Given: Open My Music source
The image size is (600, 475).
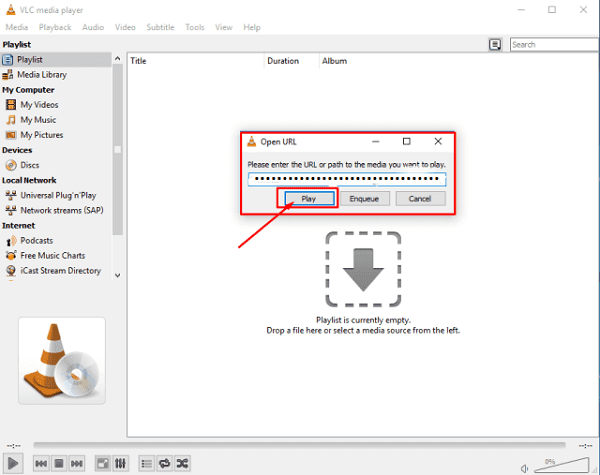Looking at the screenshot, I should coord(38,120).
